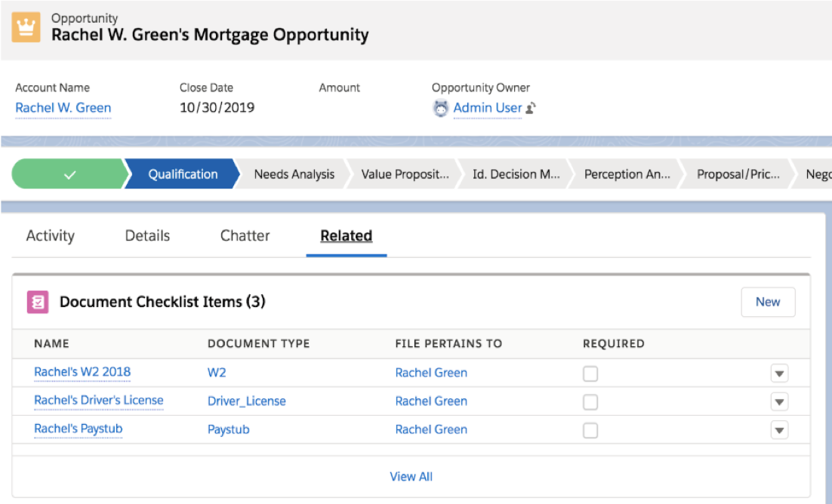Open the row actions dropdown for Rachel's Driver's License

tap(779, 401)
